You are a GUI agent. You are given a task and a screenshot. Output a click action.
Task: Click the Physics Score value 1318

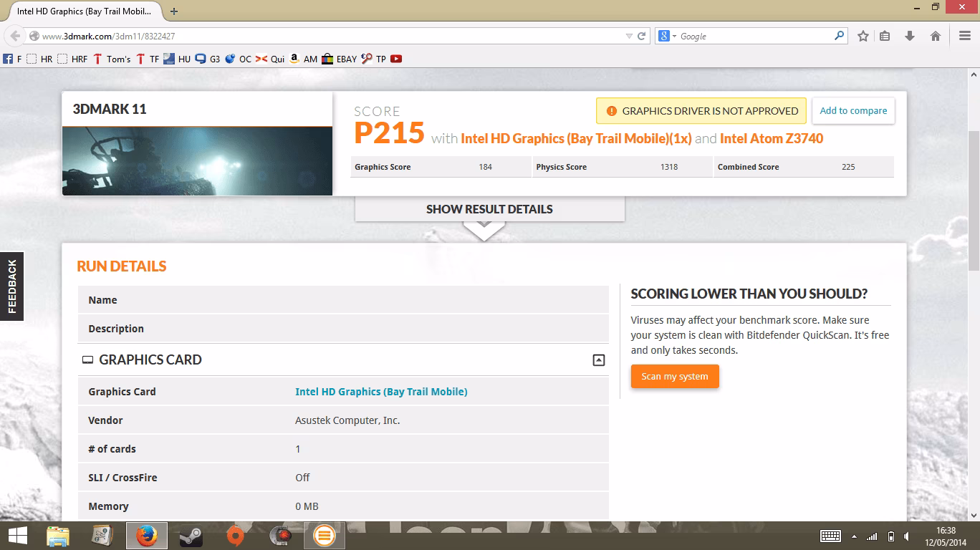point(668,167)
